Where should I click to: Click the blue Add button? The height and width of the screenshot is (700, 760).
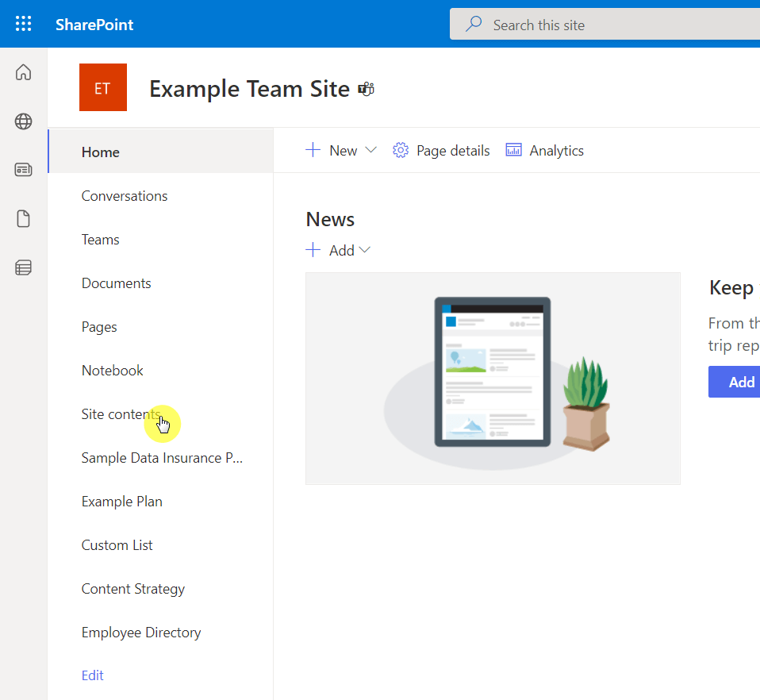tap(734, 382)
